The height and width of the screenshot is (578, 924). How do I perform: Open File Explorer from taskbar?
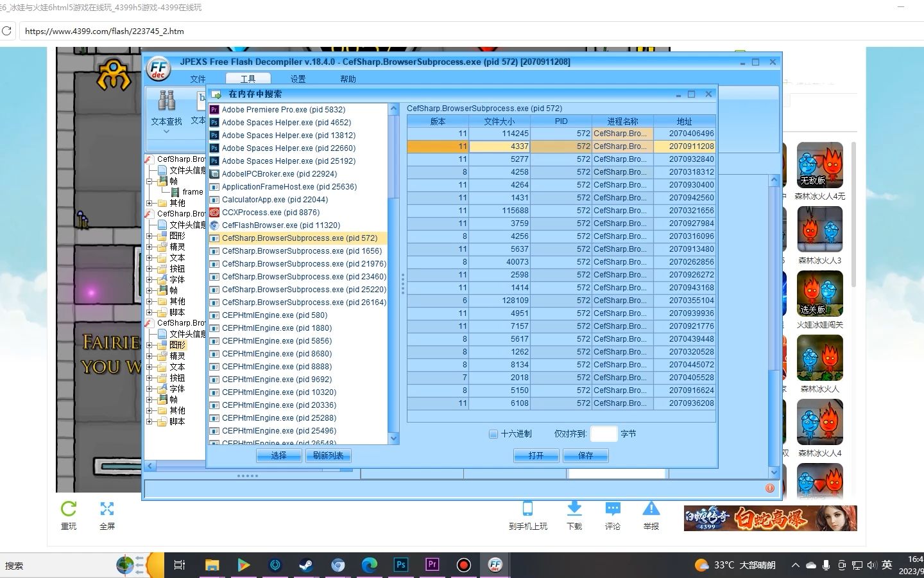[x=212, y=565]
